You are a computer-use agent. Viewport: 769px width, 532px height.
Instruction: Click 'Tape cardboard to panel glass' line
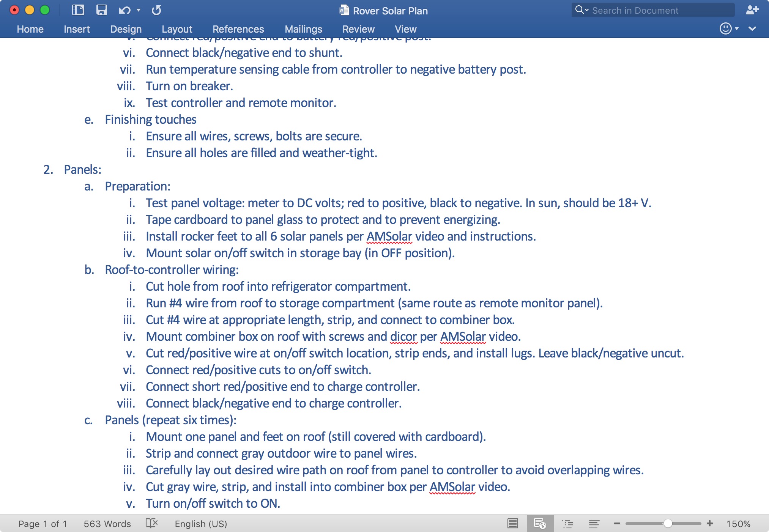click(323, 220)
